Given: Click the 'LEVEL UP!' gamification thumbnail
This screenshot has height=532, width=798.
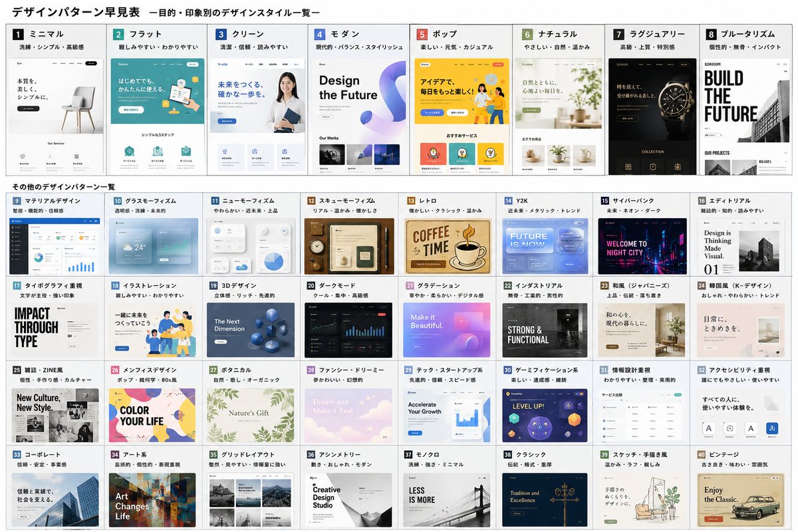Looking at the screenshot, I should (x=545, y=416).
